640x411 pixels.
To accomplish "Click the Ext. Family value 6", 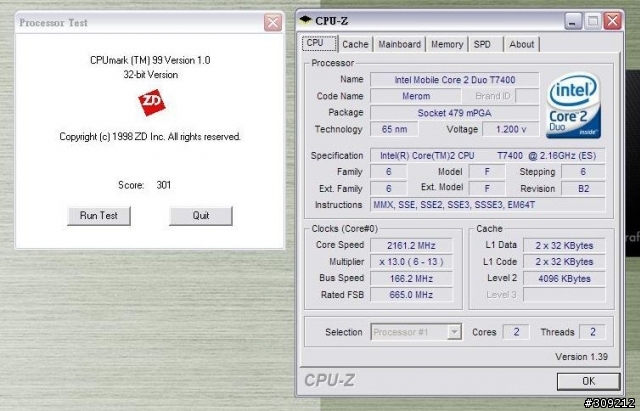I will coord(389,189).
